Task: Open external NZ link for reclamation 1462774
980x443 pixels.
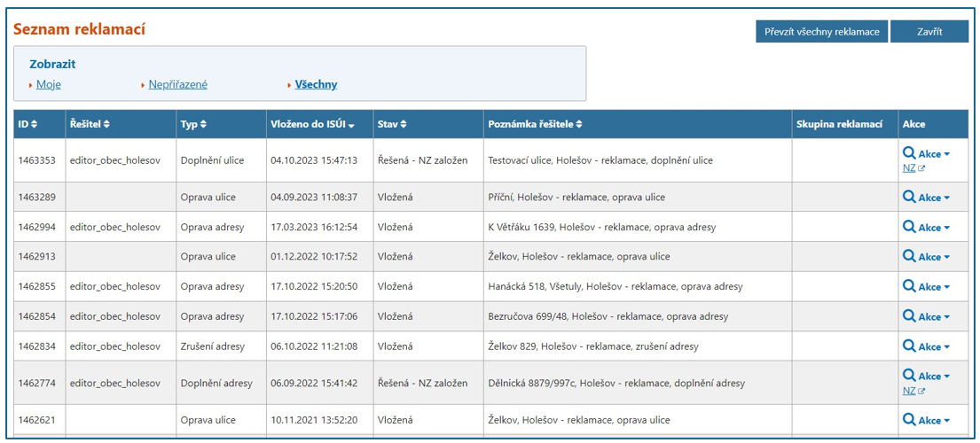Action: 913,391
